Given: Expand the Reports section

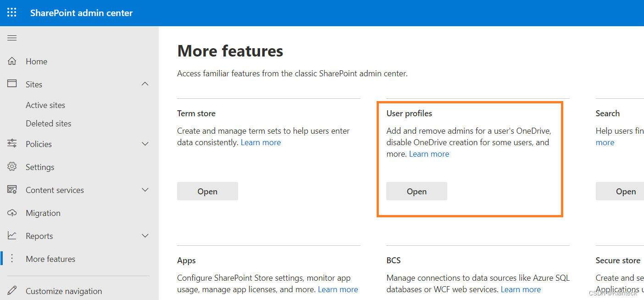Looking at the screenshot, I should tap(145, 236).
